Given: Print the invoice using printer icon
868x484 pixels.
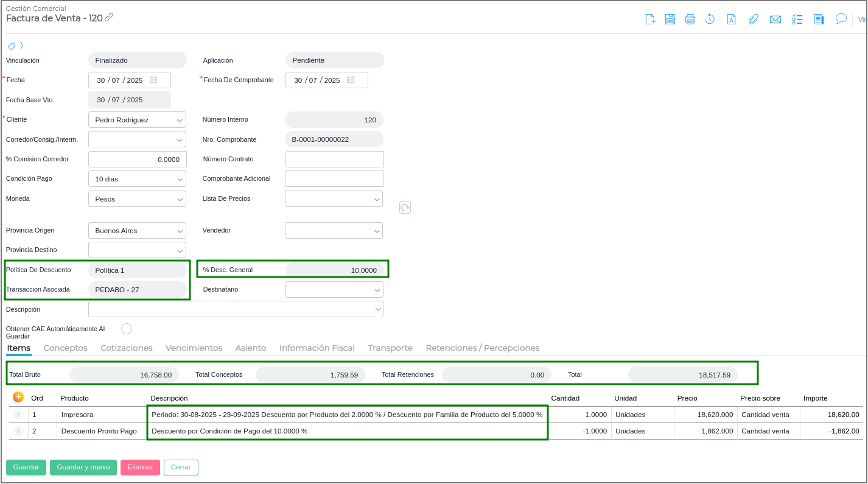Looking at the screenshot, I should tap(690, 19).
